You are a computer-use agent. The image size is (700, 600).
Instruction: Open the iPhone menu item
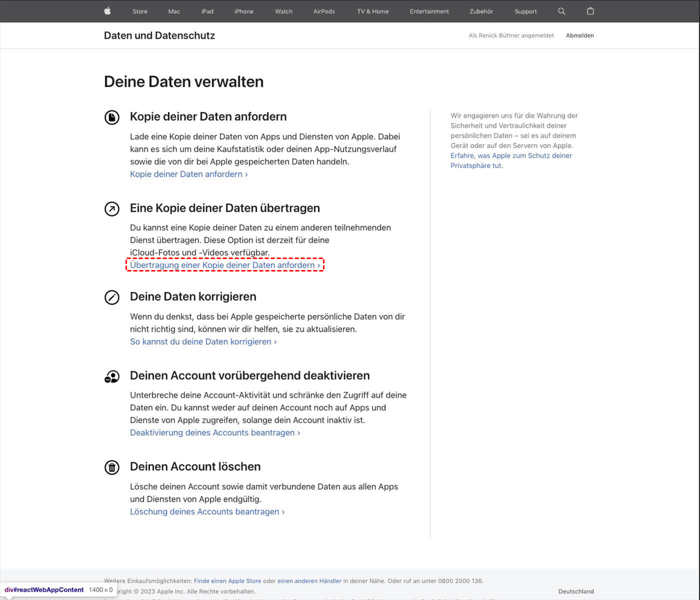(x=244, y=12)
